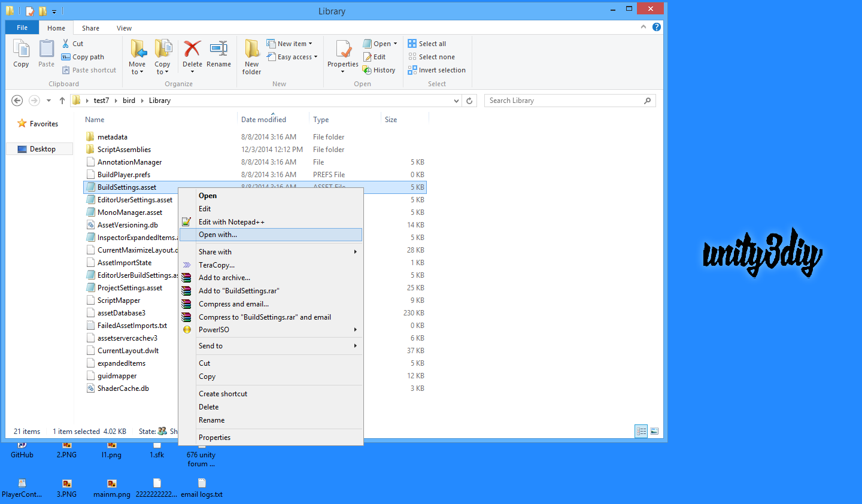Viewport: 862px width, 504px height.
Task: Click the bird breadcrumb in address bar
Action: pyautogui.click(x=129, y=101)
